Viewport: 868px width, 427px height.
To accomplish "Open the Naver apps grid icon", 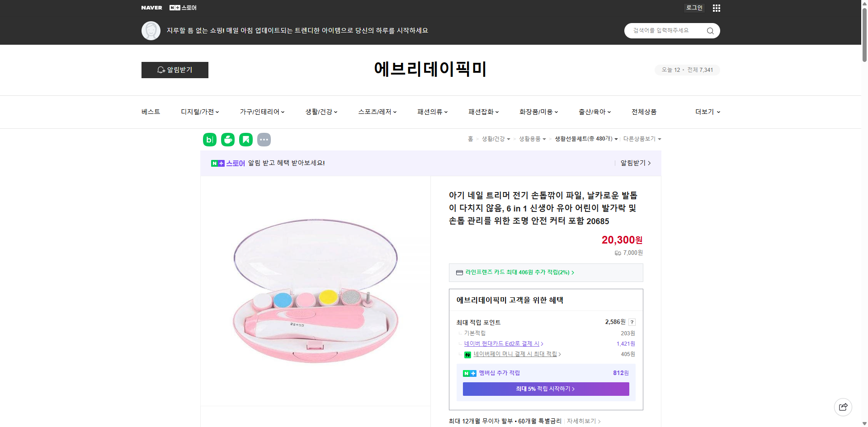I will click(716, 8).
